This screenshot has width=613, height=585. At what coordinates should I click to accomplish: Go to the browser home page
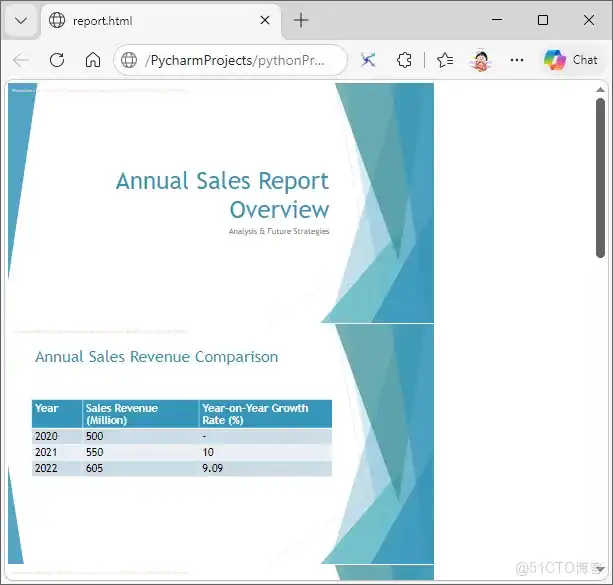pos(93,60)
